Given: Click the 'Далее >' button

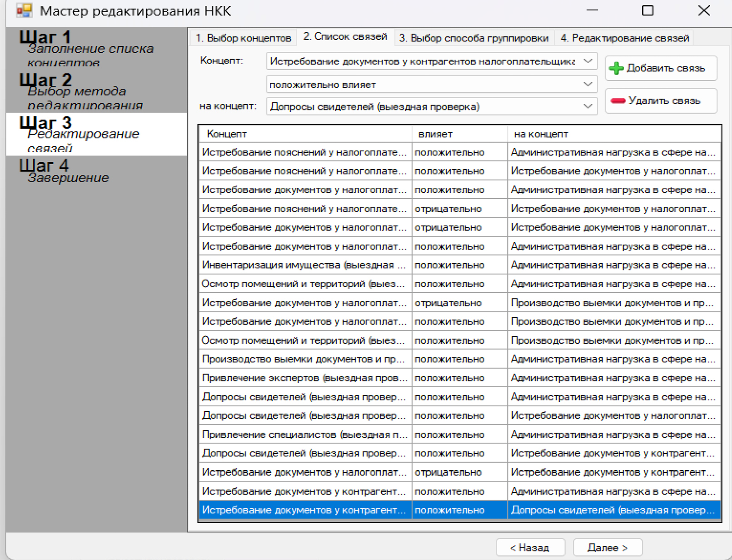Looking at the screenshot, I should (x=607, y=548).
